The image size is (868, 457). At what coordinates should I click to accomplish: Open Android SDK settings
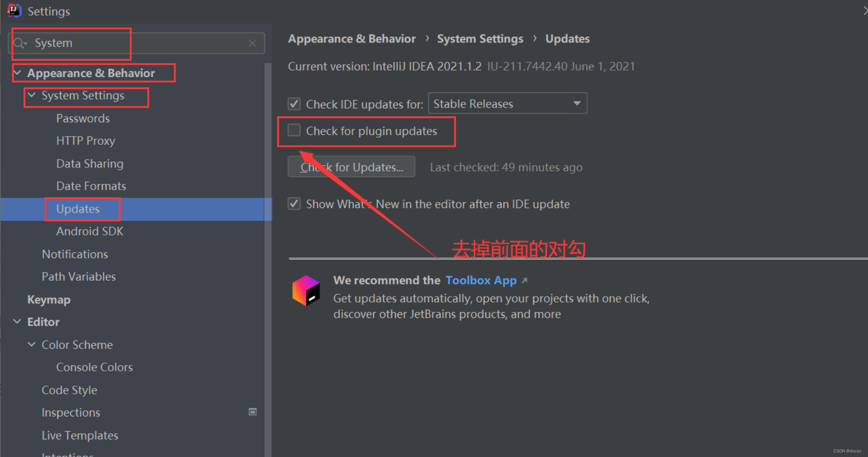click(x=90, y=231)
